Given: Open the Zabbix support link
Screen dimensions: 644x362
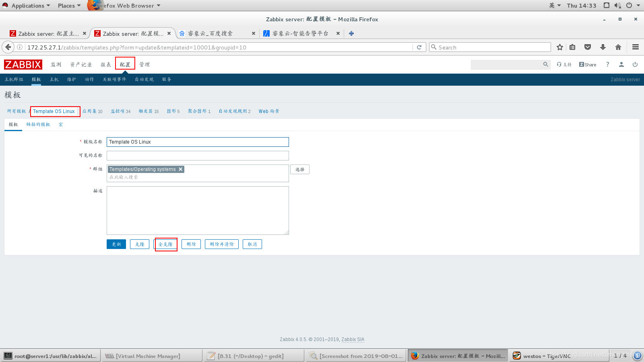Looking at the screenshot, I should pyautogui.click(x=564, y=64).
